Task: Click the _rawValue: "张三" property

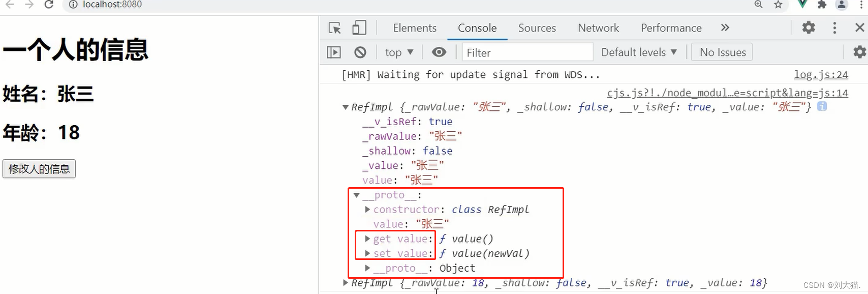Action: [x=412, y=136]
